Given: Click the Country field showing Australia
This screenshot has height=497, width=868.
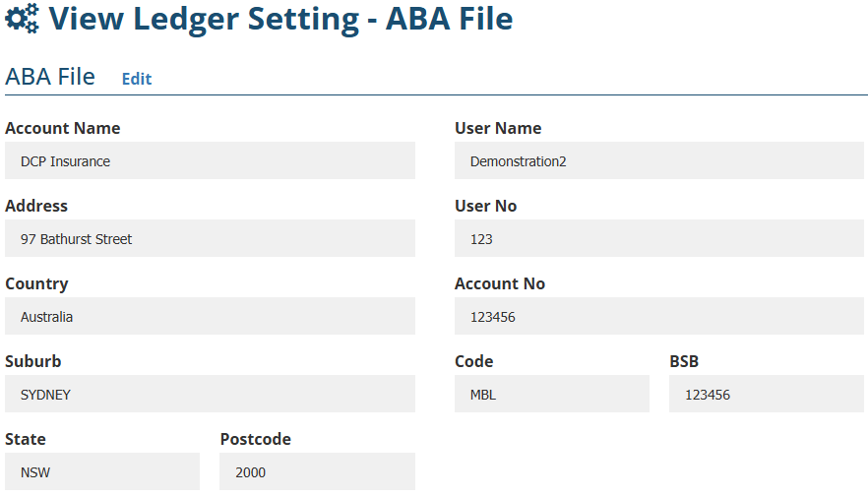Looking at the screenshot, I should 210,317.
